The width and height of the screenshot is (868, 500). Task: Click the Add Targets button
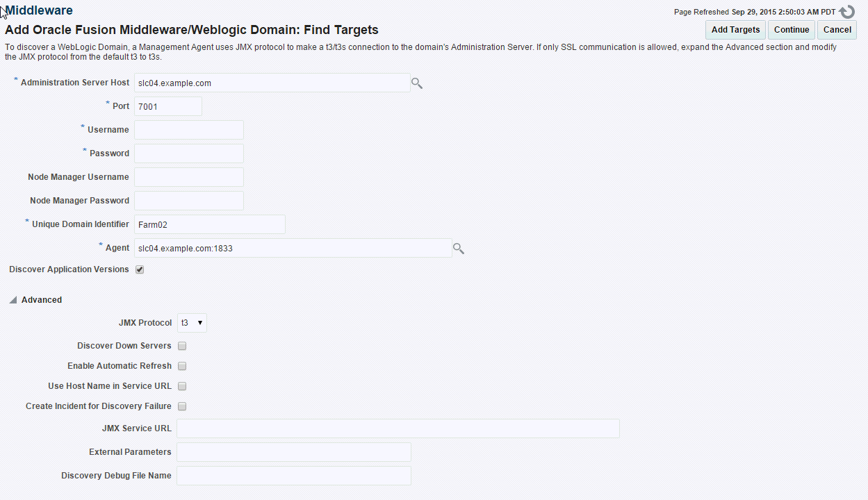pos(735,30)
